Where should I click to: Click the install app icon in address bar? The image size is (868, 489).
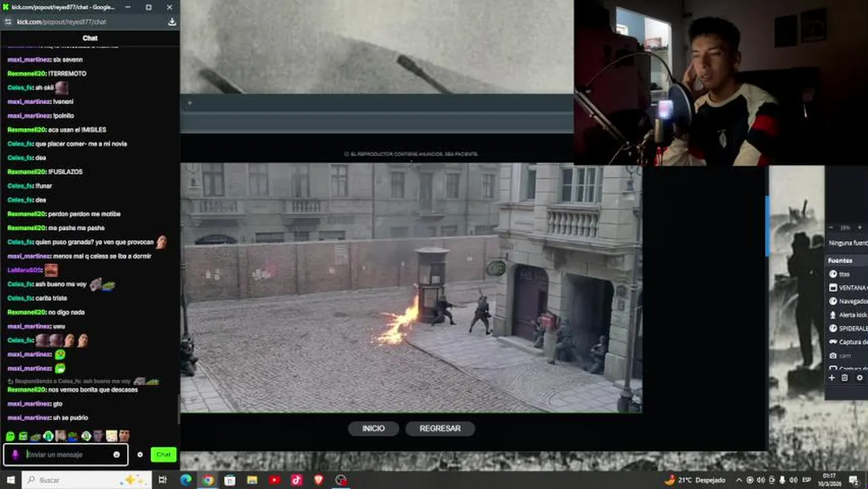click(x=172, y=22)
